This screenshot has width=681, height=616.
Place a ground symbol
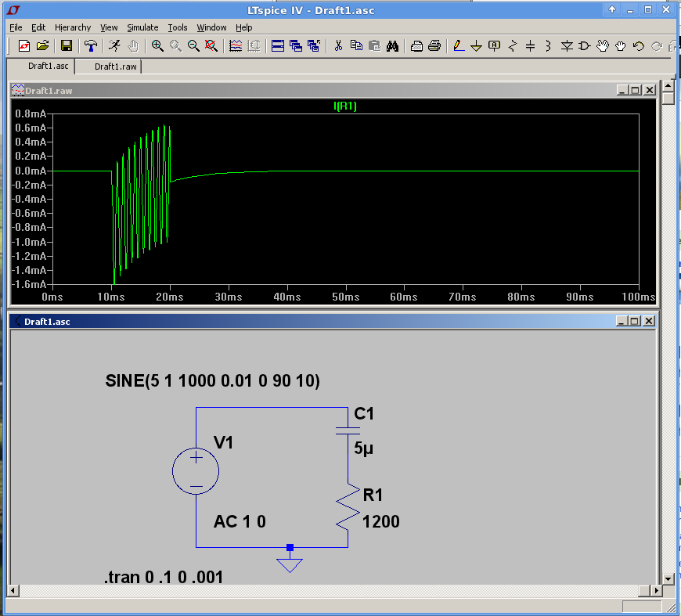click(x=477, y=45)
